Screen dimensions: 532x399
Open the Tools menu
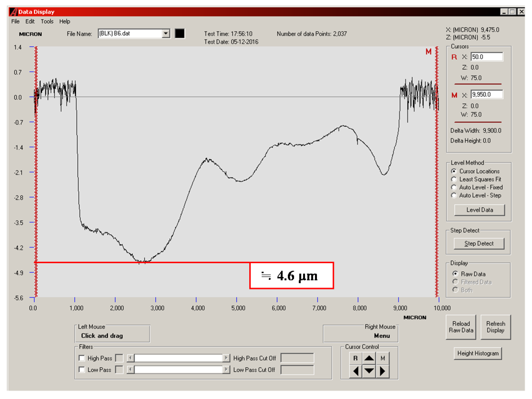47,21
